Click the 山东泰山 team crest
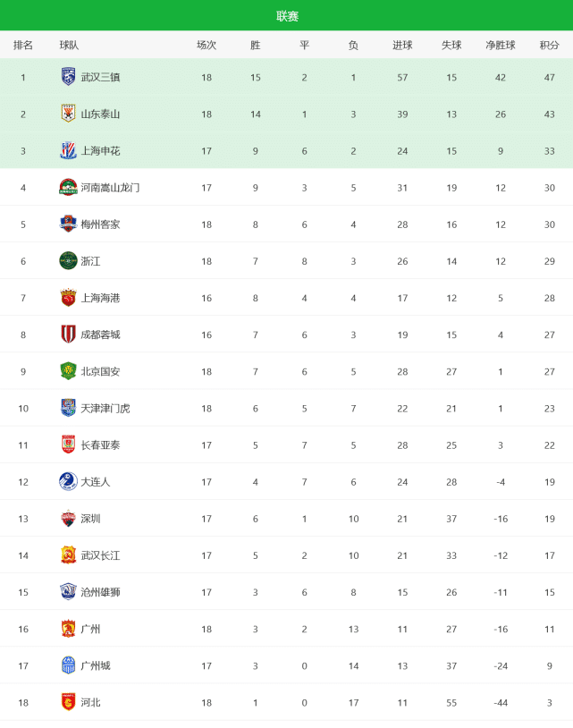573x728 pixels. [68, 114]
